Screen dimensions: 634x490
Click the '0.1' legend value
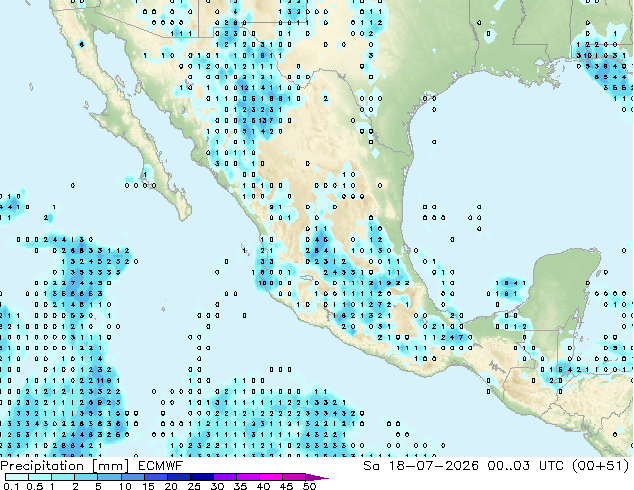point(11,486)
